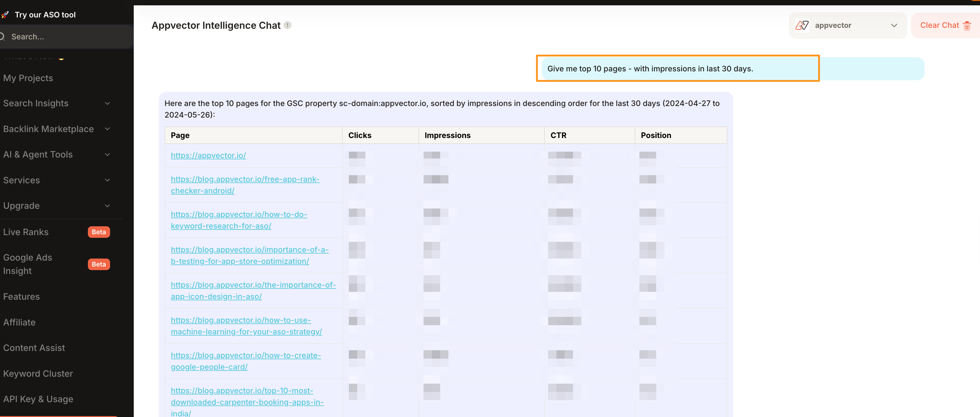Expand the Backlink Marketplace chevron

(108, 129)
